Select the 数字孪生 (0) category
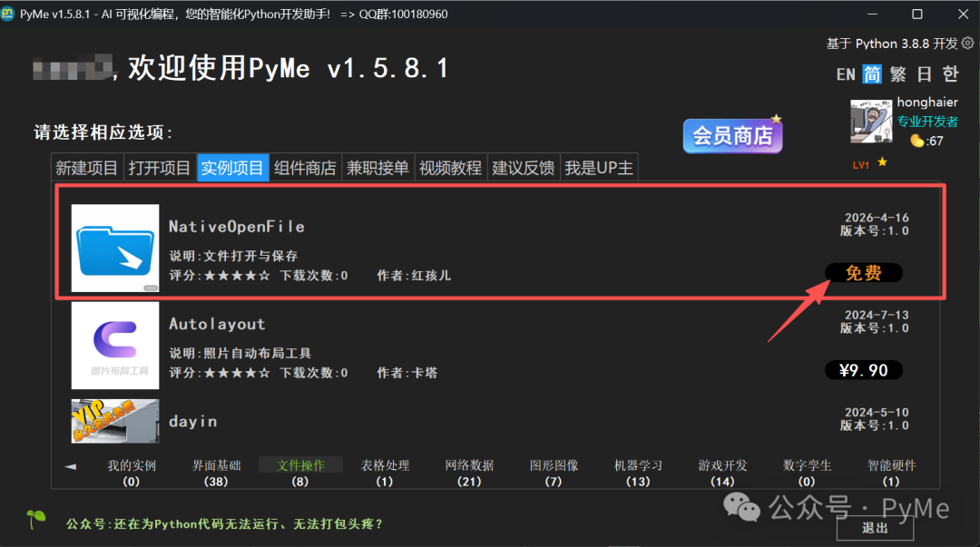This screenshot has width=980, height=547. point(807,473)
